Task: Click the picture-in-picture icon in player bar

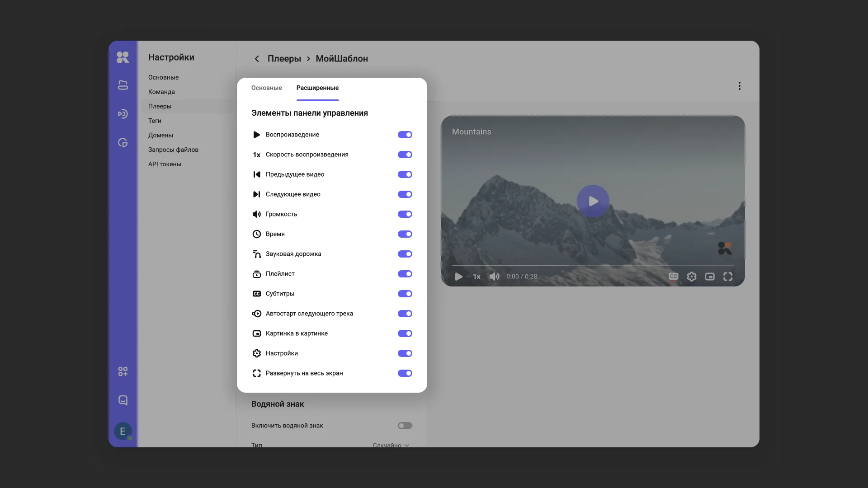Action: 709,277
